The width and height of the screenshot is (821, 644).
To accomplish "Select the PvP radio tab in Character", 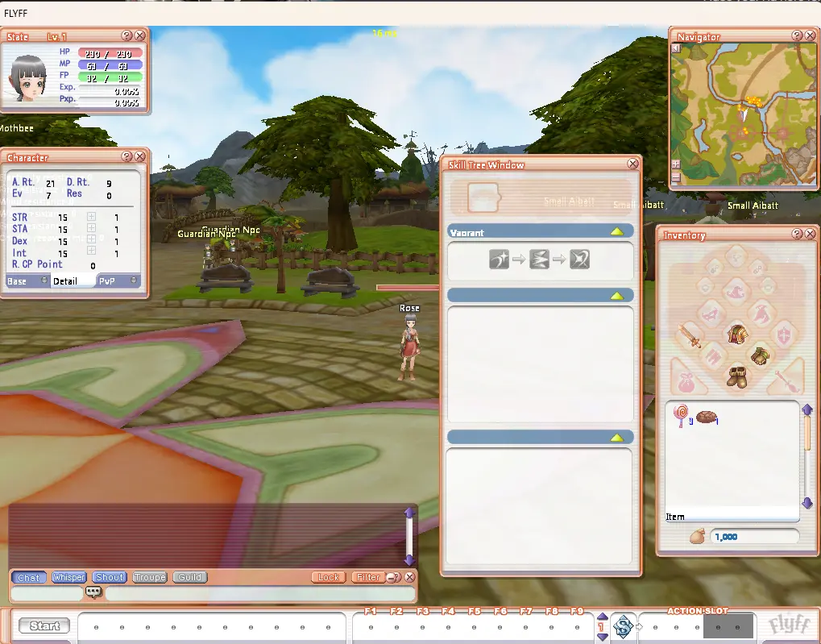I will (x=118, y=281).
